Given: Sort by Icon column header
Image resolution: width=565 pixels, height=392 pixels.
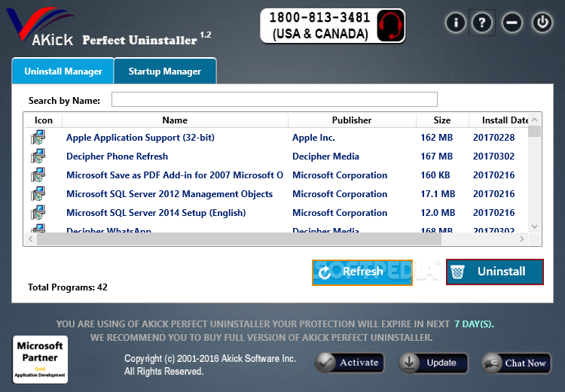Looking at the screenshot, I should [x=44, y=120].
